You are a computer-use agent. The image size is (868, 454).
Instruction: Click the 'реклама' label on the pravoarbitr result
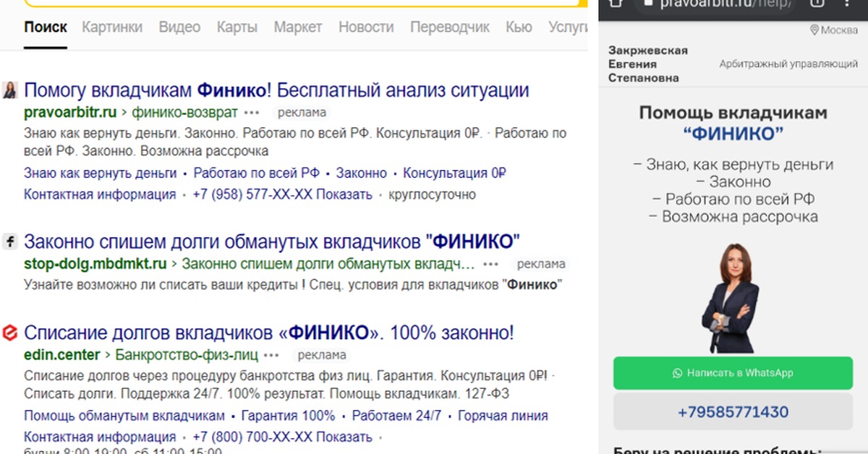pyautogui.click(x=302, y=113)
